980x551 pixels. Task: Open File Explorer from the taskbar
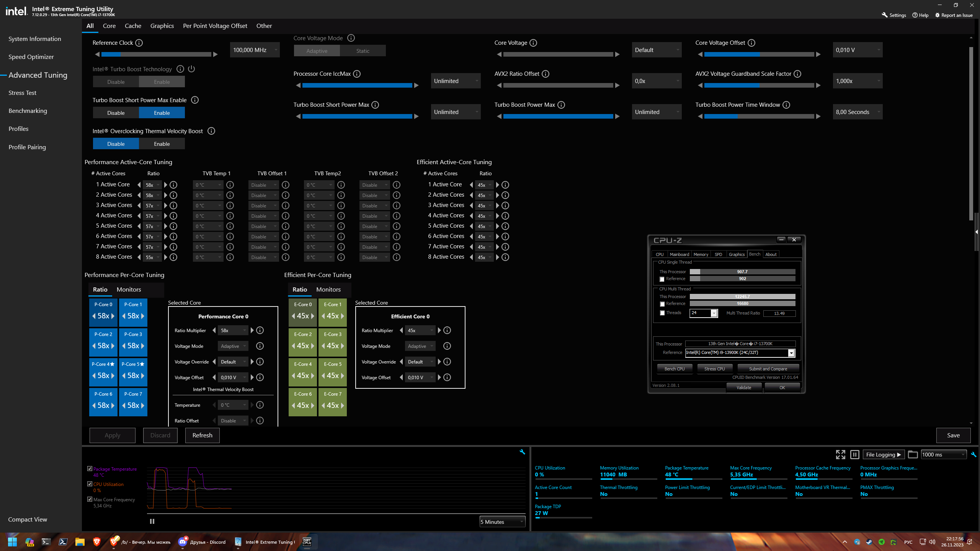coord(80,542)
